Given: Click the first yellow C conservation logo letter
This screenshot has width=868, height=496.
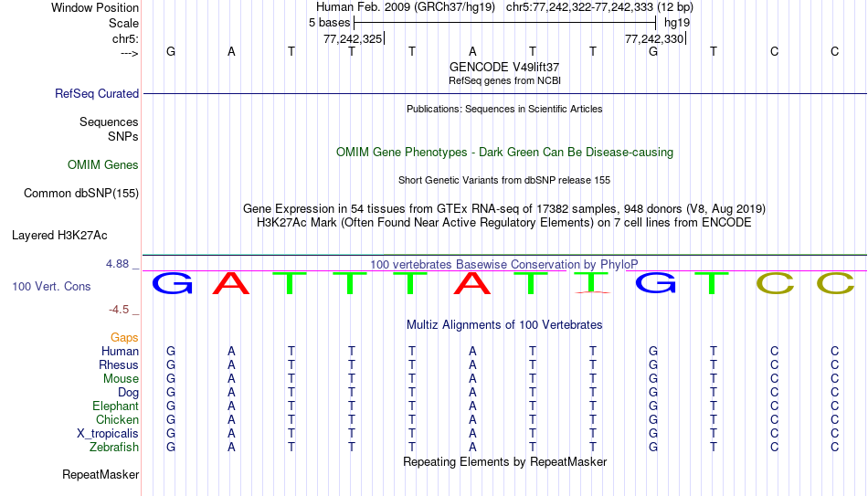Looking at the screenshot, I should (775, 283).
